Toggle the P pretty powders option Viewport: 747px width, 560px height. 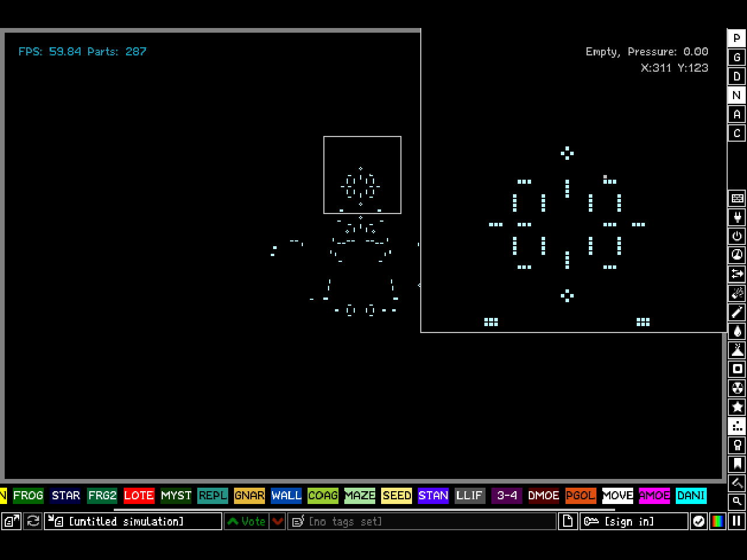tap(736, 38)
